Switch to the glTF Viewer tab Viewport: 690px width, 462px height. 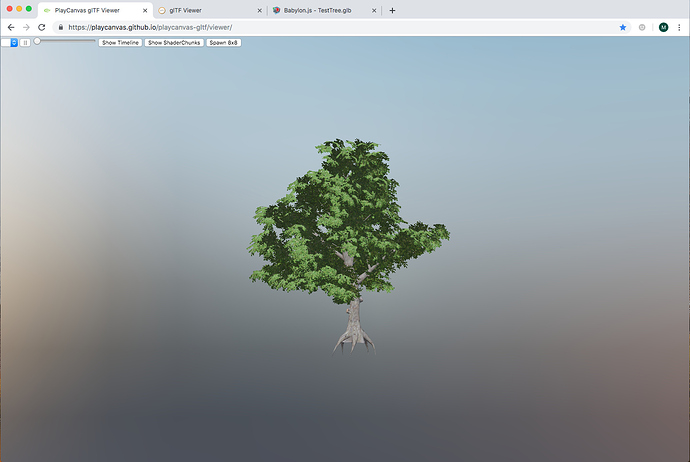tap(210, 10)
